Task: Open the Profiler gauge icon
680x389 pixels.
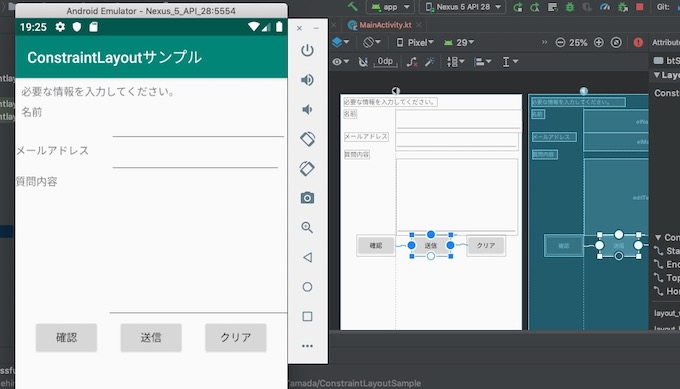Action: (605, 7)
